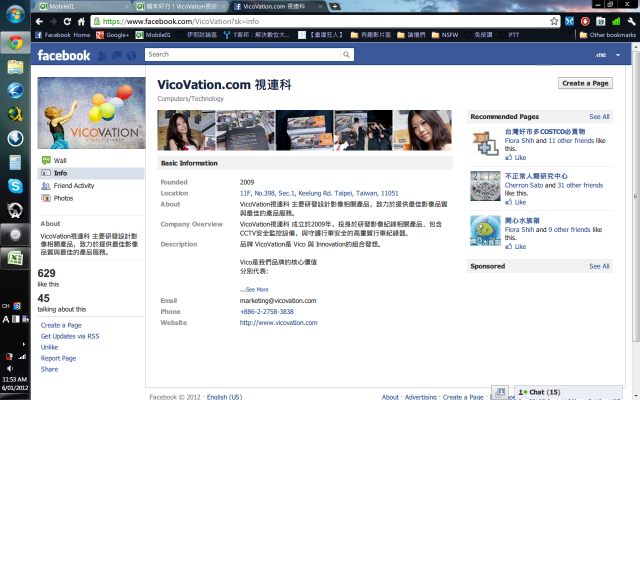This screenshot has height=575, width=640.
Task: Switch to the Mobile01 browser tab
Action: click(x=82, y=7)
